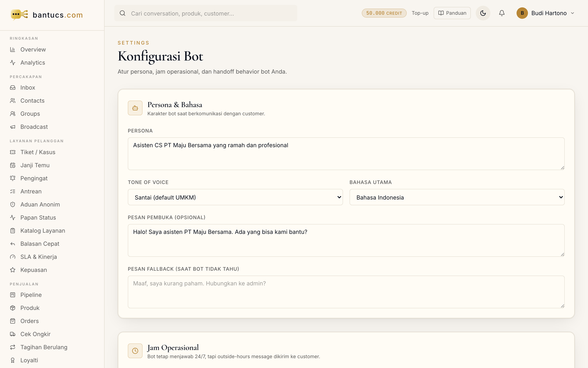Open Broadcast via its megaphone icon

[13, 127]
